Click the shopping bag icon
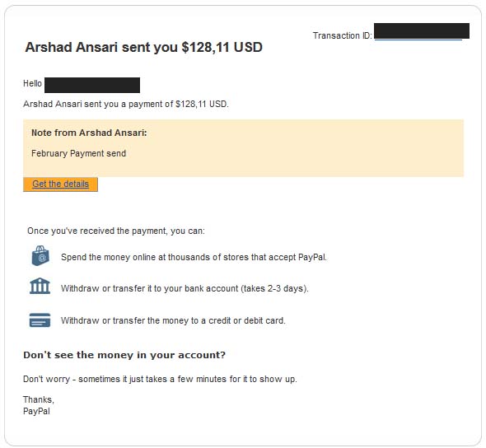The height and width of the screenshot is (448, 486). [40, 256]
